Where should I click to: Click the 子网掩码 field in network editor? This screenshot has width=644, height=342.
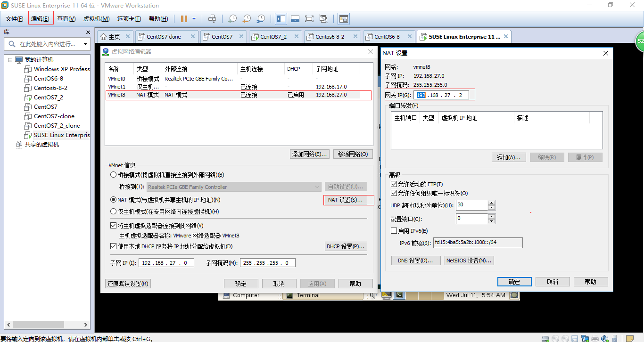coord(268,263)
